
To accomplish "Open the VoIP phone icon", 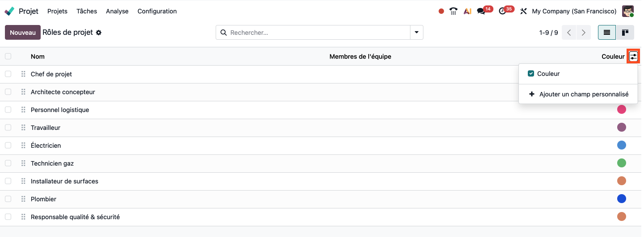I will (x=454, y=11).
